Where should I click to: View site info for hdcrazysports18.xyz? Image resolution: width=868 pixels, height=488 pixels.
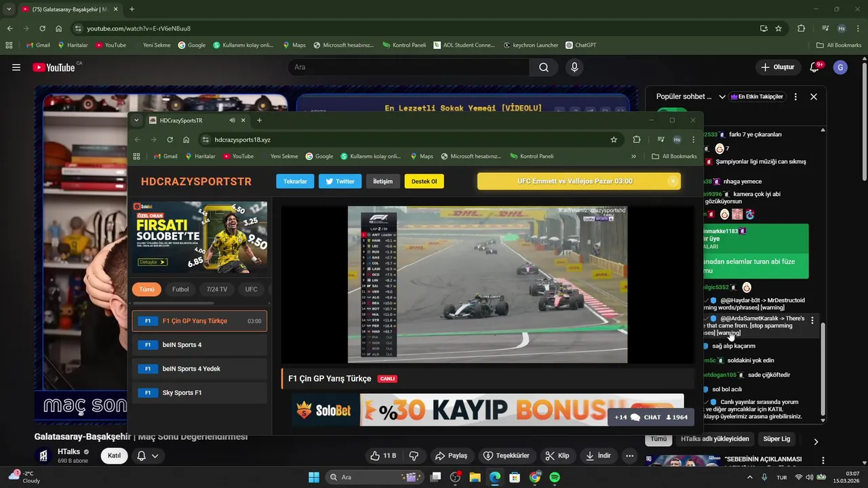pos(205,140)
